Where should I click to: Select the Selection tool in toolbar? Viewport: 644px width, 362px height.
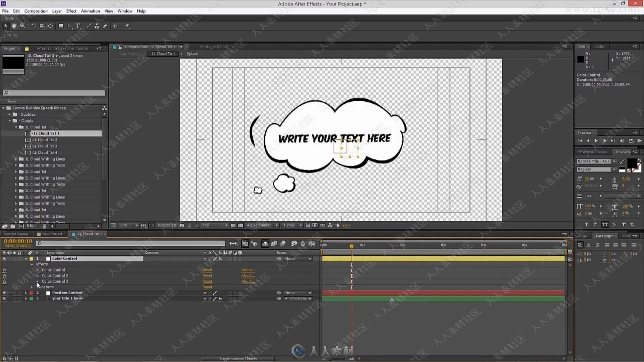[x=5, y=25]
